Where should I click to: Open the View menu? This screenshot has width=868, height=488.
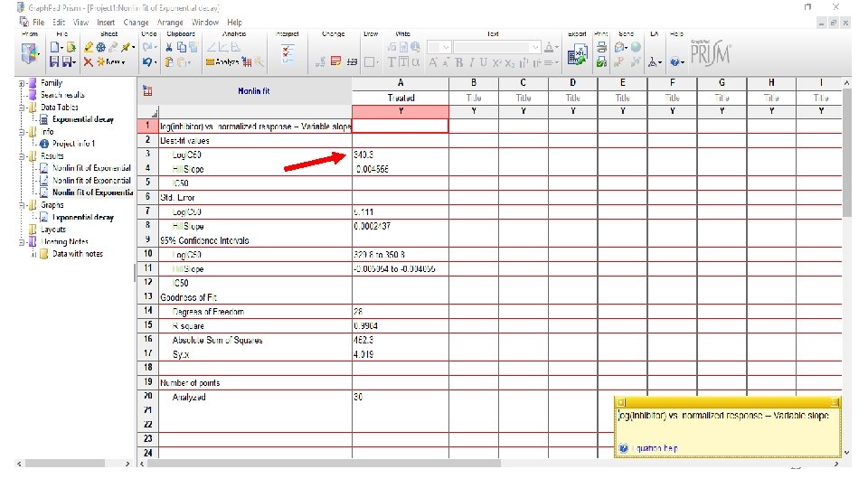coord(80,22)
